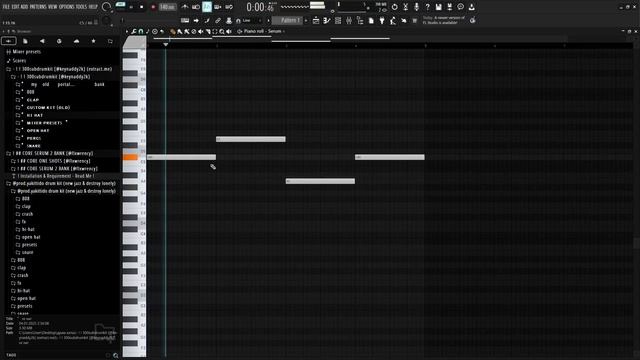Select the Draw pencil tool in piano roll

click(x=173, y=31)
